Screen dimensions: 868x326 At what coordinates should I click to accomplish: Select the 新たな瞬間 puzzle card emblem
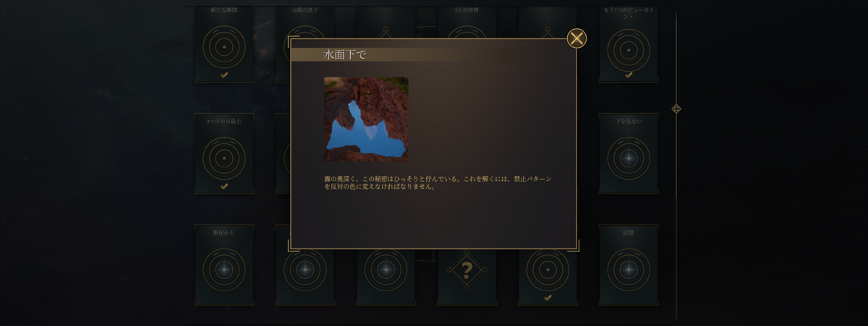[x=224, y=47]
